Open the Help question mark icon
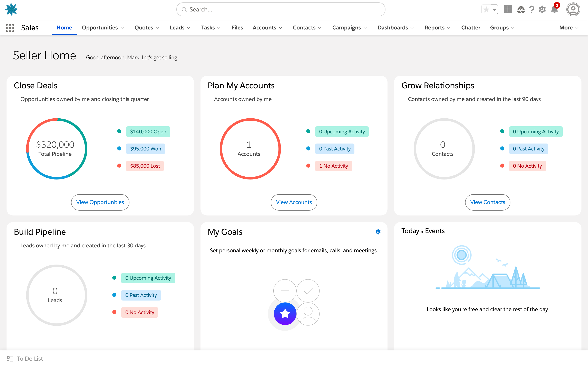The image size is (588, 368). [x=532, y=9]
